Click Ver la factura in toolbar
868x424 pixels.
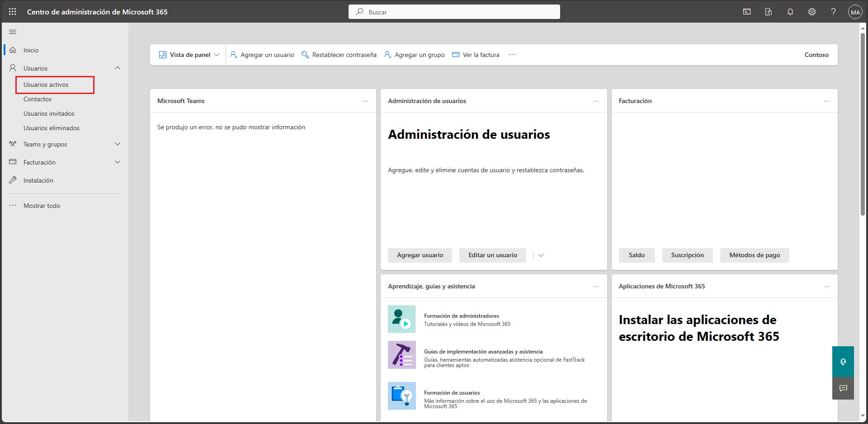pyautogui.click(x=476, y=55)
